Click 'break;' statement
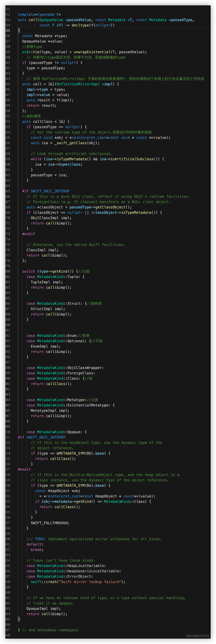This screenshot has height=644, width=216. (37, 550)
